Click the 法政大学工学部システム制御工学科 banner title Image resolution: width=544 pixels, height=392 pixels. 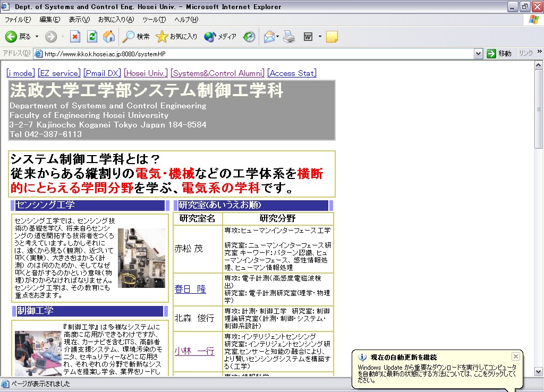147,90
